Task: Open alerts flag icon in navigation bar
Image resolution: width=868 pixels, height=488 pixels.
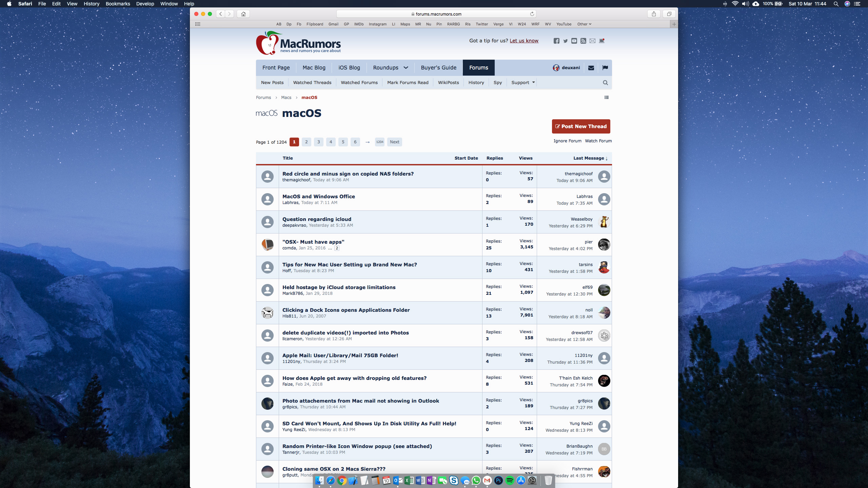Action: click(x=605, y=67)
